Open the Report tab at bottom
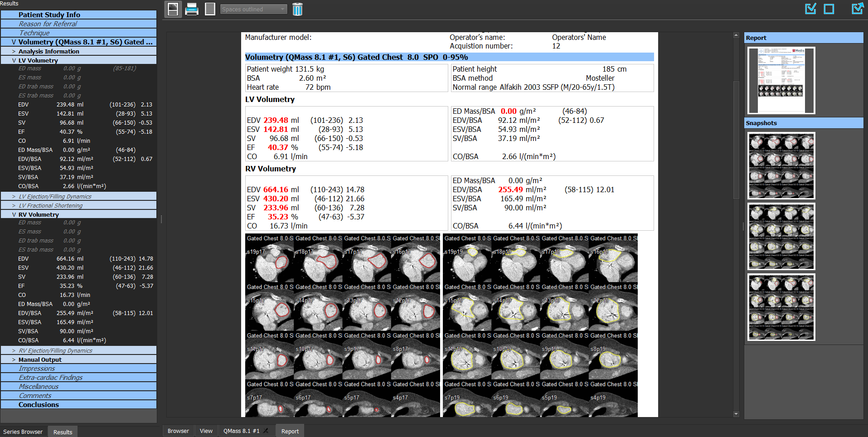868x437 pixels. click(290, 431)
